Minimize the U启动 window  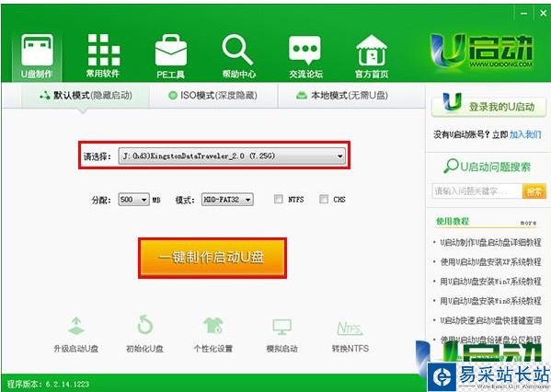pyautogui.click(x=524, y=14)
